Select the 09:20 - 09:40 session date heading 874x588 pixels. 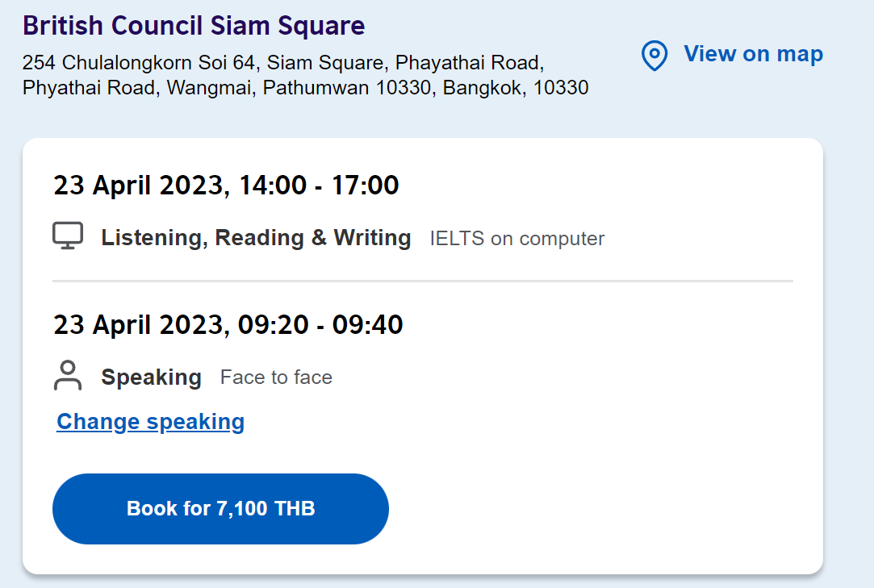coord(228,324)
